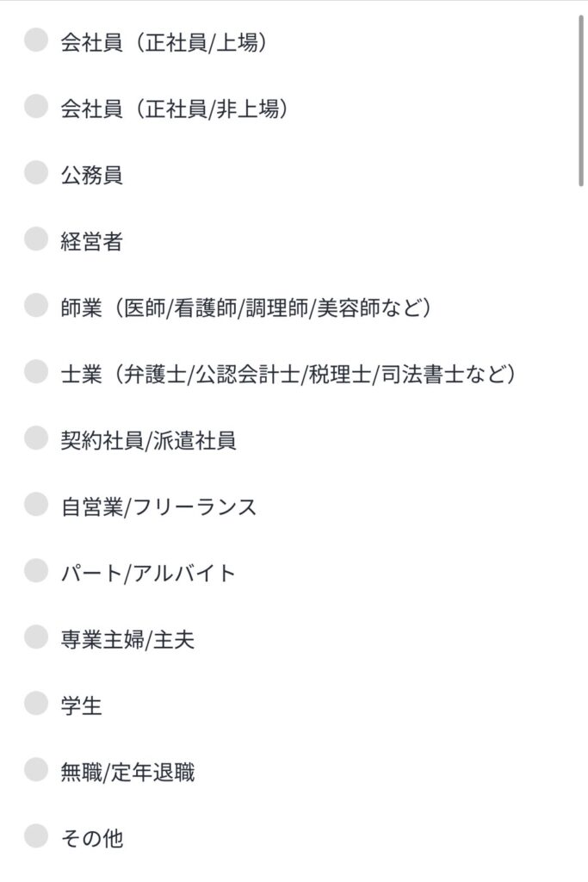The height and width of the screenshot is (882, 588).
Task: Select the その他 radio button
Action: (x=36, y=836)
